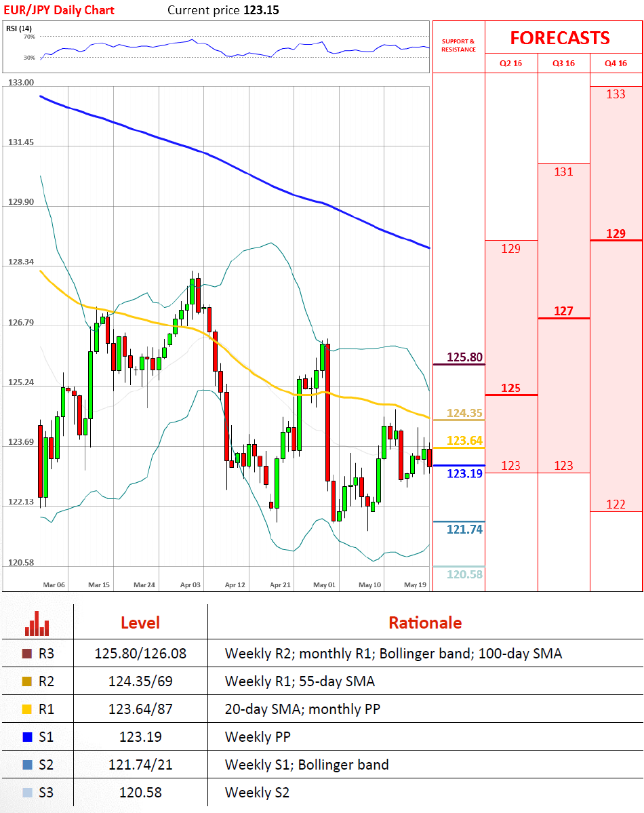The image size is (644, 813).
Task: Select the Q3 16 column header
Action: point(563,63)
